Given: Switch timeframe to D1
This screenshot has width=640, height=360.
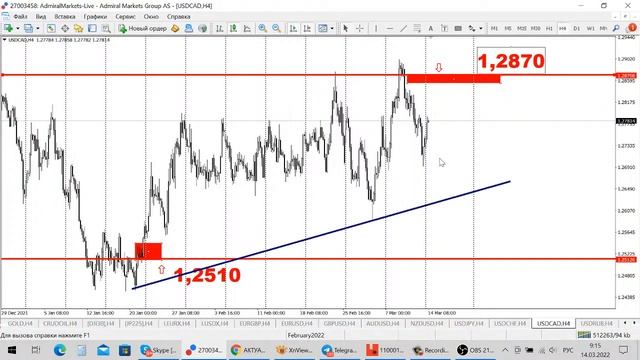Looking at the screenshot, I should tap(577, 28).
